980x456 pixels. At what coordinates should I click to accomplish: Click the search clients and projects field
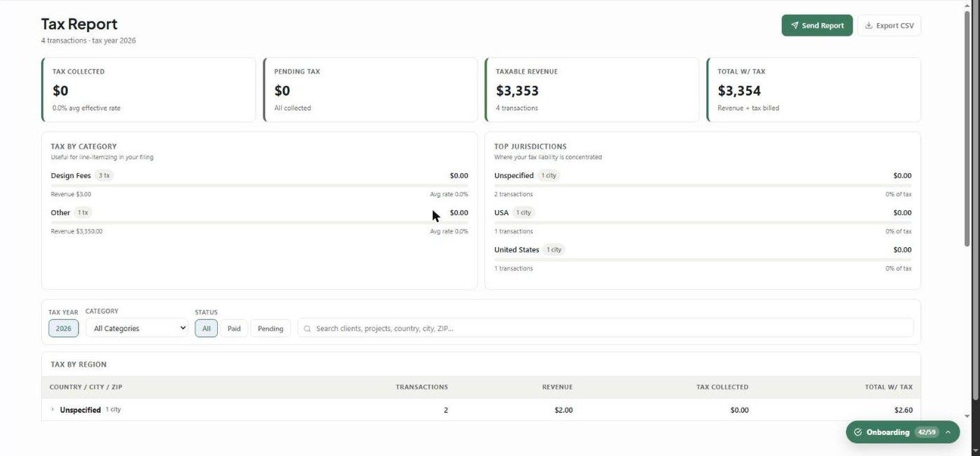tap(605, 328)
